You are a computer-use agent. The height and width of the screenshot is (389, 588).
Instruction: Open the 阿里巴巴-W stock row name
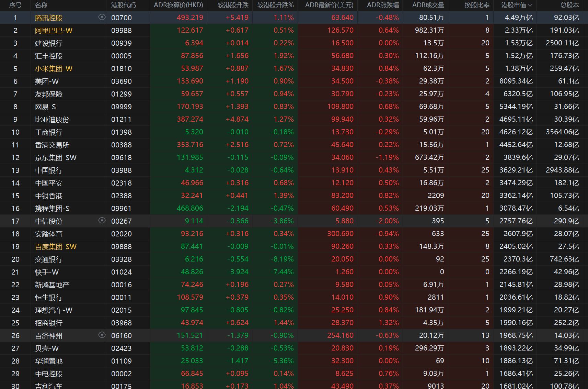54,31
